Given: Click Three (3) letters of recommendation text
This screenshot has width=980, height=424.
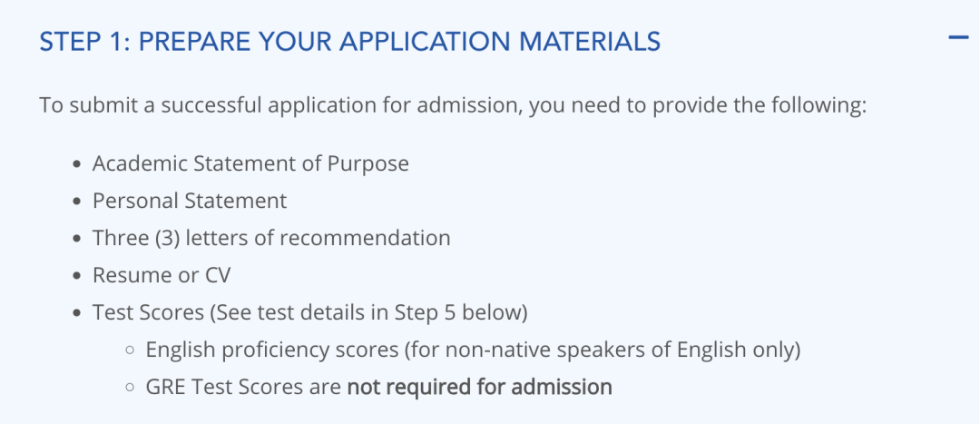Looking at the screenshot, I should tap(271, 238).
